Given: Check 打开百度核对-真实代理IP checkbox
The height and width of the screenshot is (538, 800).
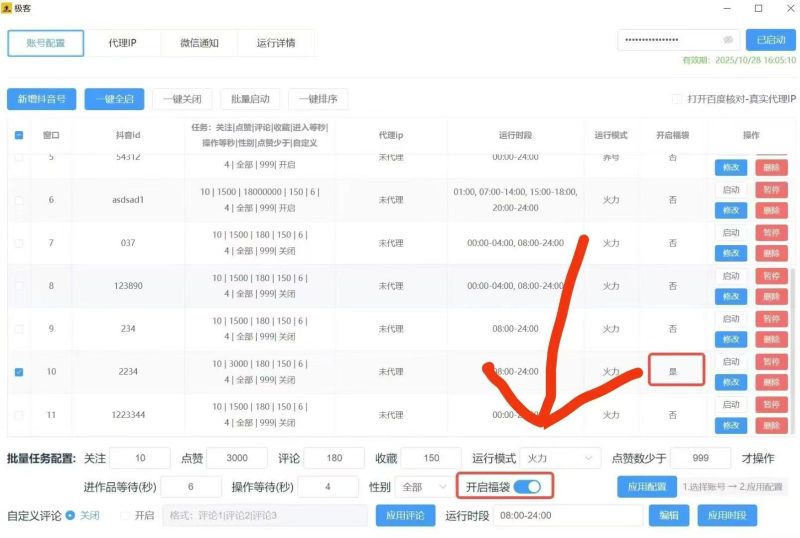Looking at the screenshot, I should pyautogui.click(x=677, y=99).
